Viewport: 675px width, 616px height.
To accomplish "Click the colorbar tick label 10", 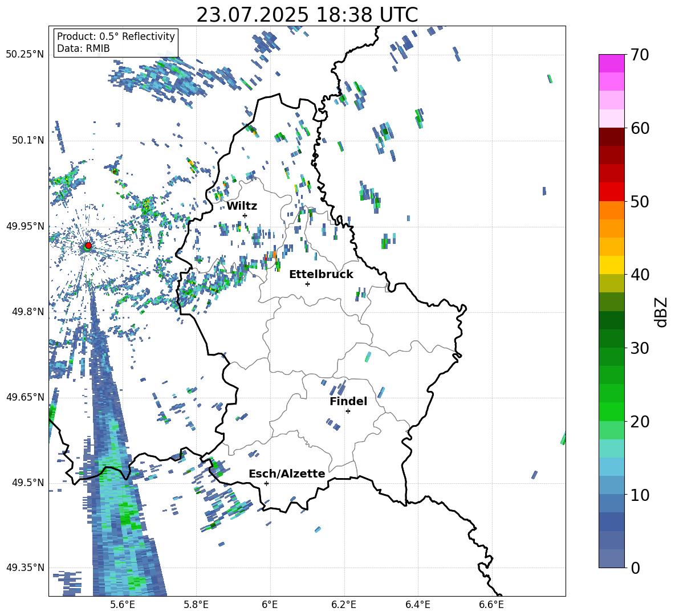I will click(640, 495).
